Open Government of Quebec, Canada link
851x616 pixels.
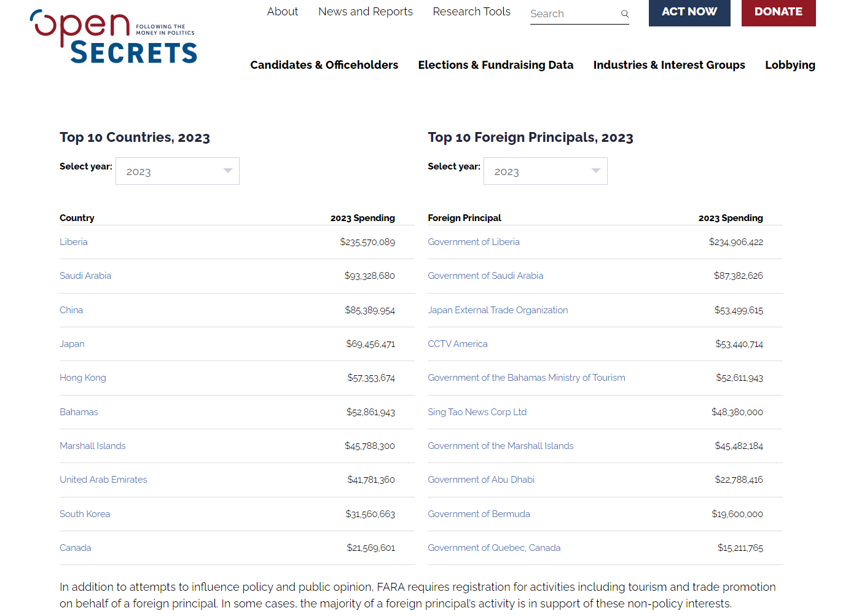coord(494,548)
